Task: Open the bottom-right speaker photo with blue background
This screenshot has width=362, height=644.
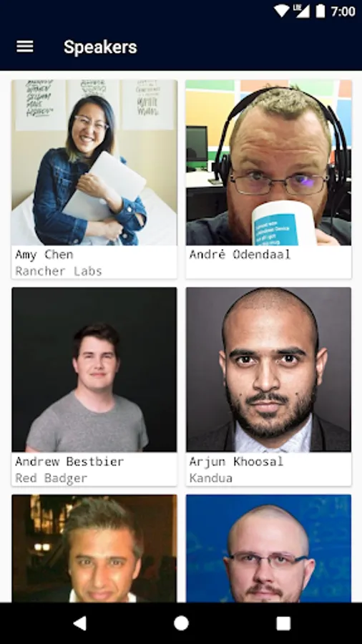Action: 269,548
